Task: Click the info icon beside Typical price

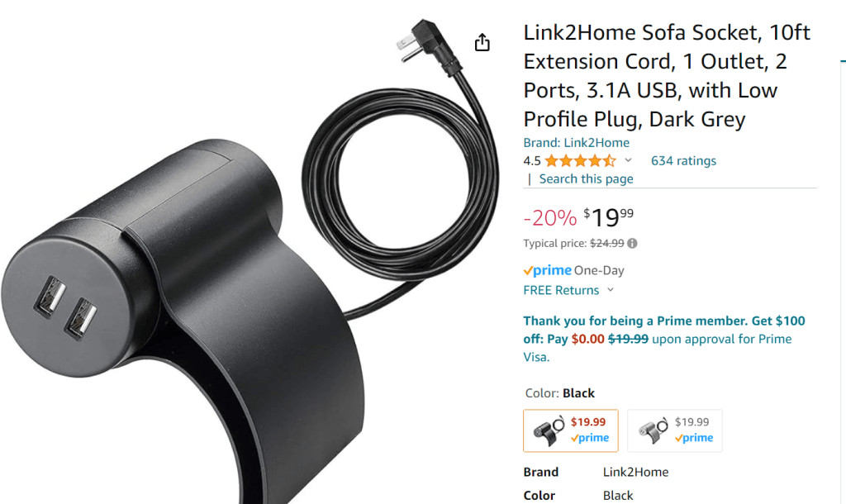Action: (632, 244)
